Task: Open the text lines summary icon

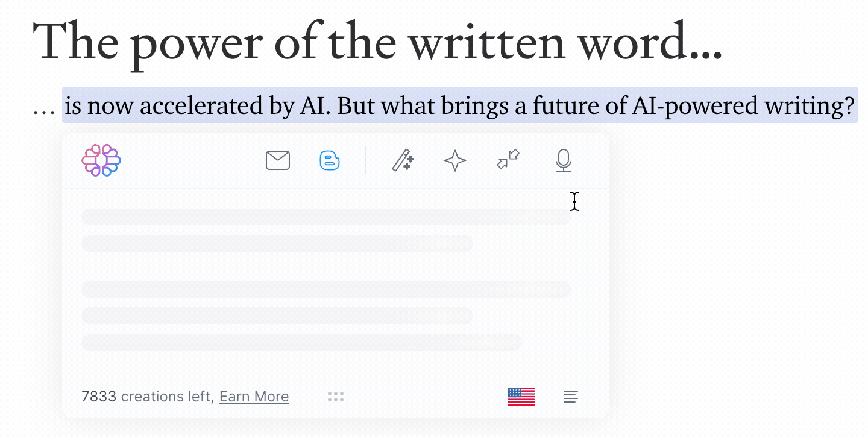Action: coord(570,397)
